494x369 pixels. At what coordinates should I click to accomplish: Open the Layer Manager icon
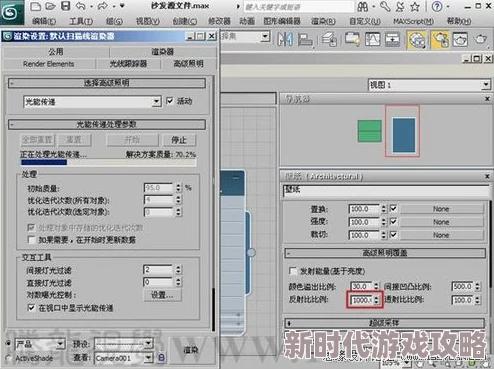point(329,40)
